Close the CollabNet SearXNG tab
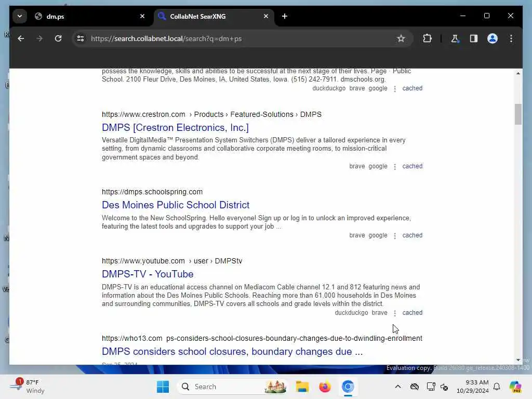The image size is (532, 399). (x=266, y=16)
